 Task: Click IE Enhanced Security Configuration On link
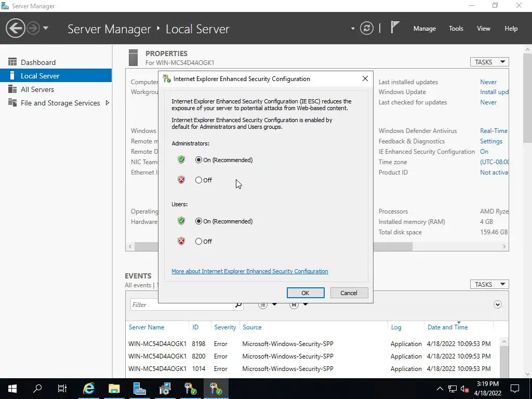click(x=484, y=152)
